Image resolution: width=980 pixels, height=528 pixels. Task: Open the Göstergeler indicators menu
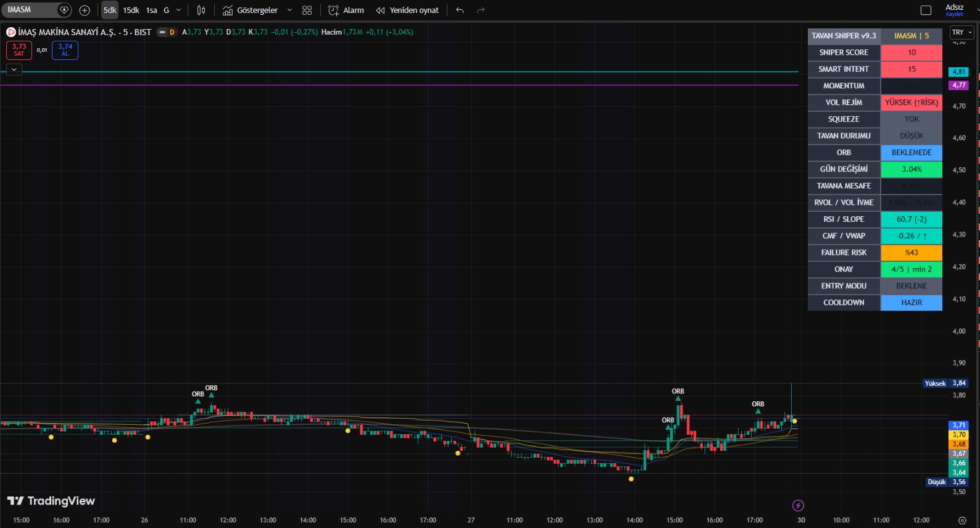coord(251,10)
